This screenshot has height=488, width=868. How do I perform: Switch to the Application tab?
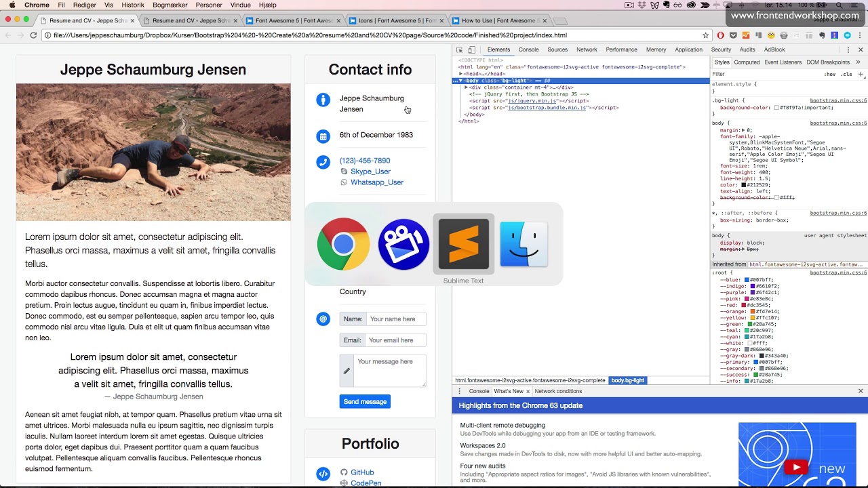688,49
